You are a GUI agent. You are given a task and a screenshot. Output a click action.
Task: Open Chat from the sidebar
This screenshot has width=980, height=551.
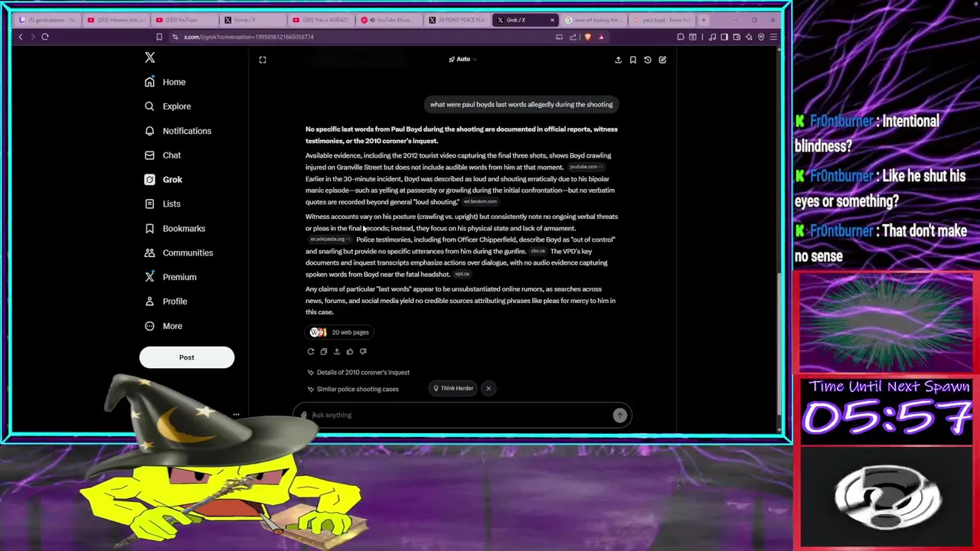pos(164,155)
